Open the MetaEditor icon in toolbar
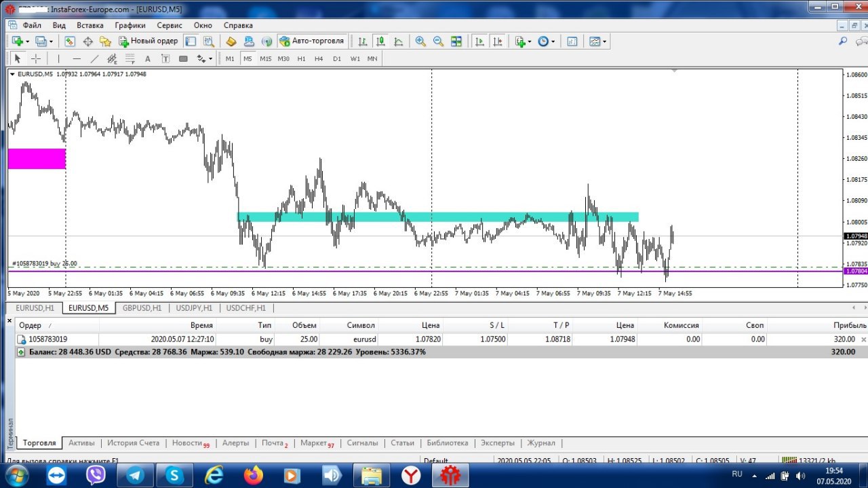 [231, 41]
